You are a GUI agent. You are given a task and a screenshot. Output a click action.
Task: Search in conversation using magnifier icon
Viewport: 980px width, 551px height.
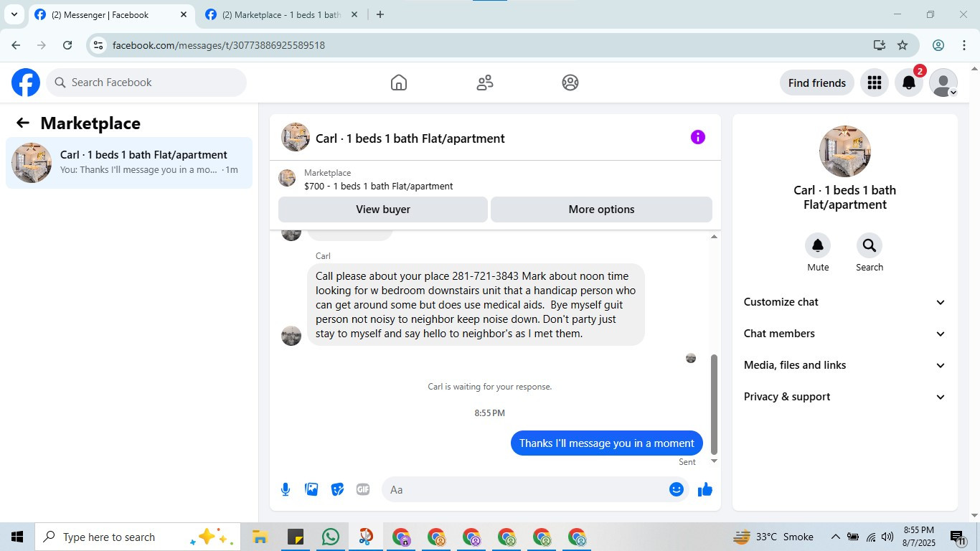870,245
